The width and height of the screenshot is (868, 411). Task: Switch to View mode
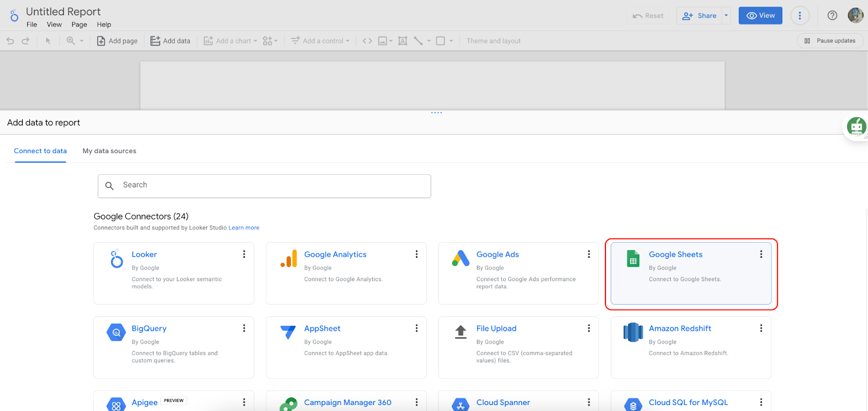click(x=761, y=16)
